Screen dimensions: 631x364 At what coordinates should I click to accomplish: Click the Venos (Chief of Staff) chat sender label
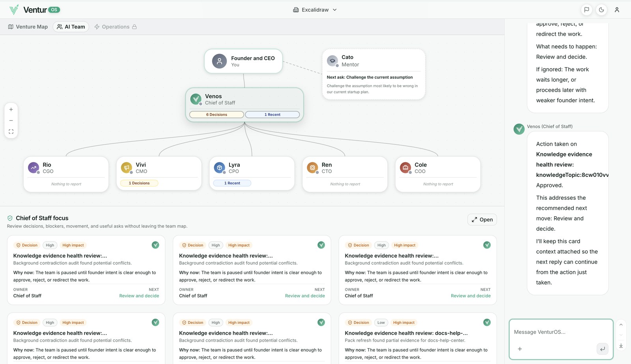pyautogui.click(x=550, y=126)
